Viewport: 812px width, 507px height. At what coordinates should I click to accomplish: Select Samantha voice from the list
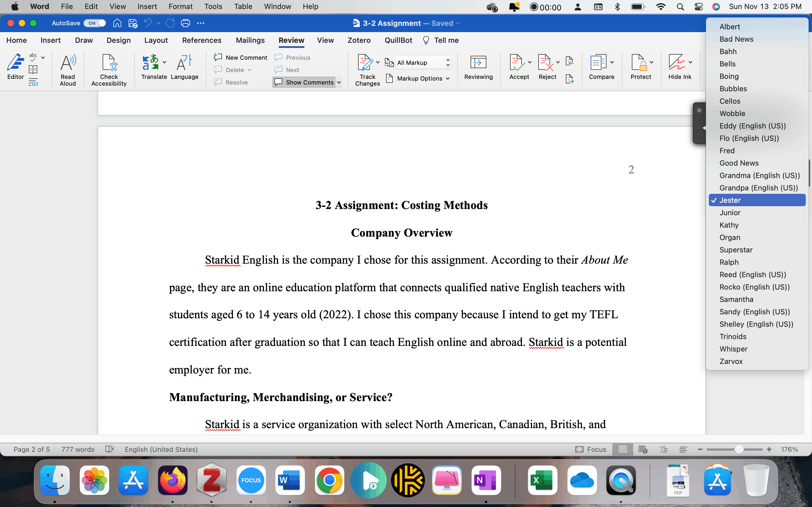point(736,299)
